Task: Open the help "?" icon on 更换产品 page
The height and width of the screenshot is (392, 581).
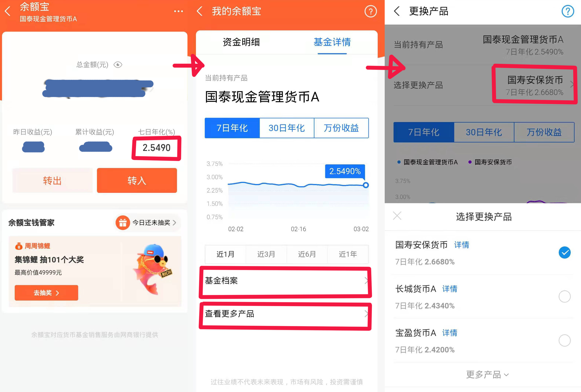Action: coord(568,11)
